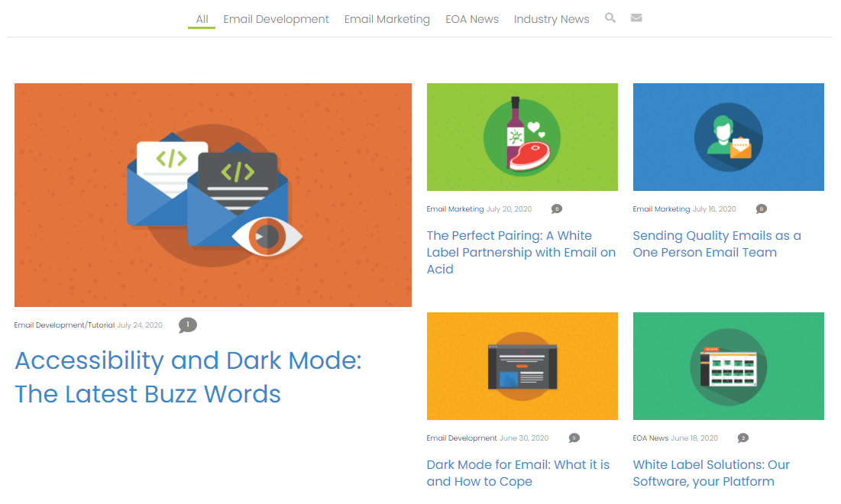Open the Industry News tab

(x=552, y=19)
